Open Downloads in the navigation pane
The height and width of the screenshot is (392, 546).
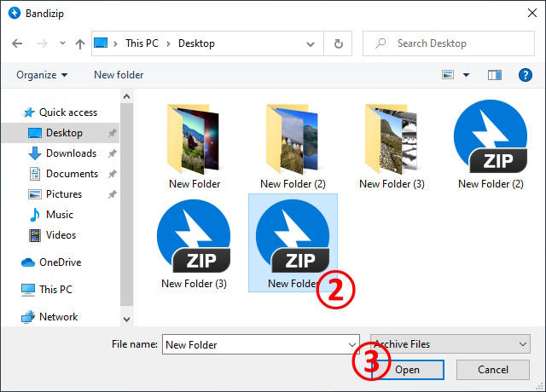click(70, 153)
